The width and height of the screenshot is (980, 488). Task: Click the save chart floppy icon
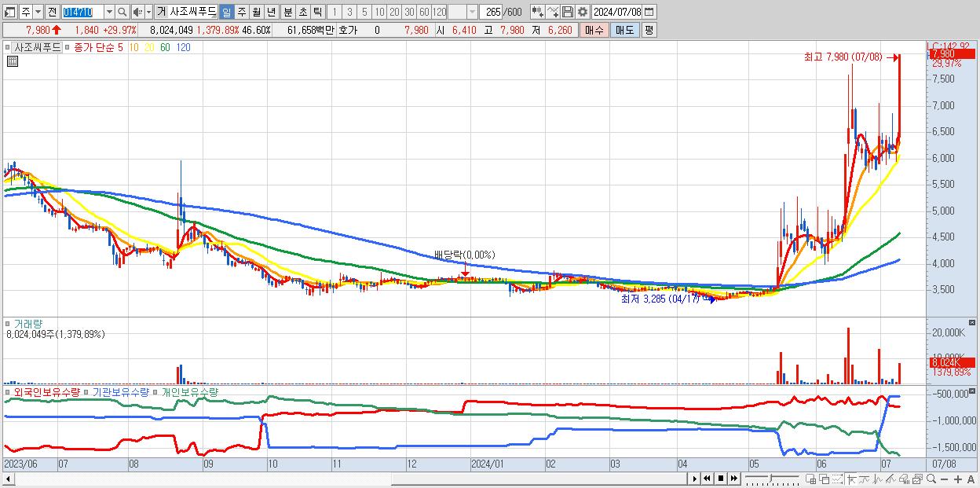(x=567, y=12)
